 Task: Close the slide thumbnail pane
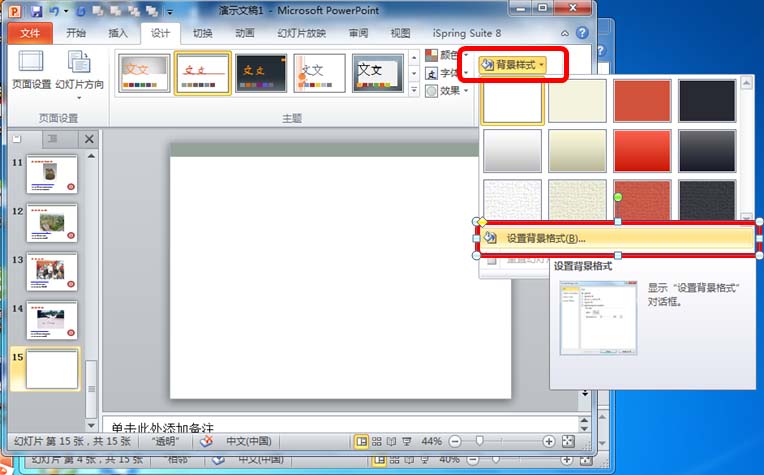(x=89, y=139)
